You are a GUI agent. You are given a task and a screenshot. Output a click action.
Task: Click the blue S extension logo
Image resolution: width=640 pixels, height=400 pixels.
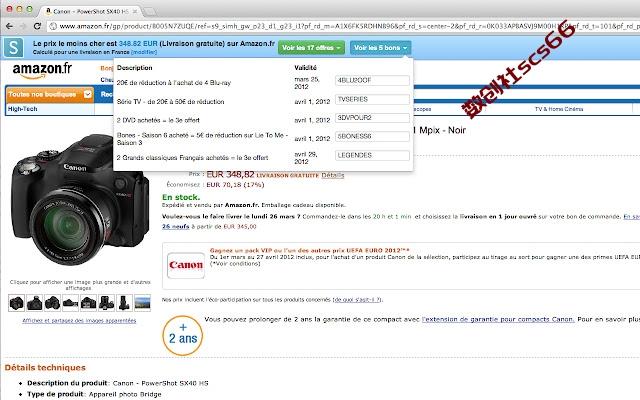(x=13, y=47)
